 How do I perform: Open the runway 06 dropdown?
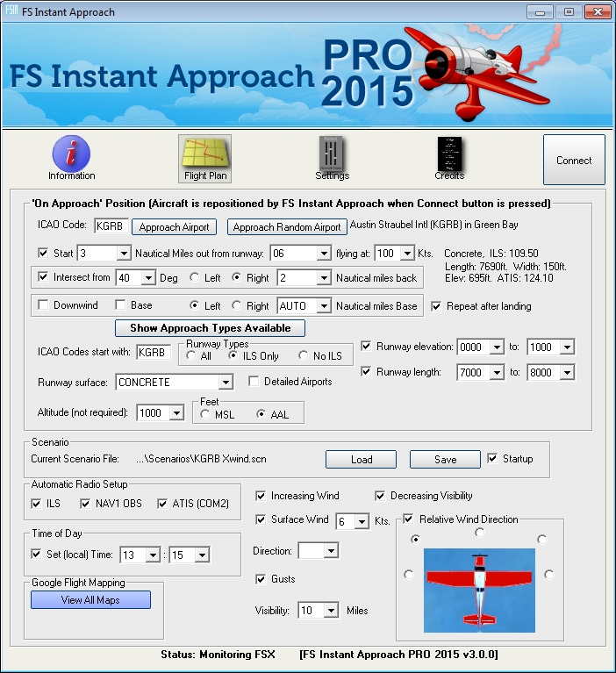324,254
